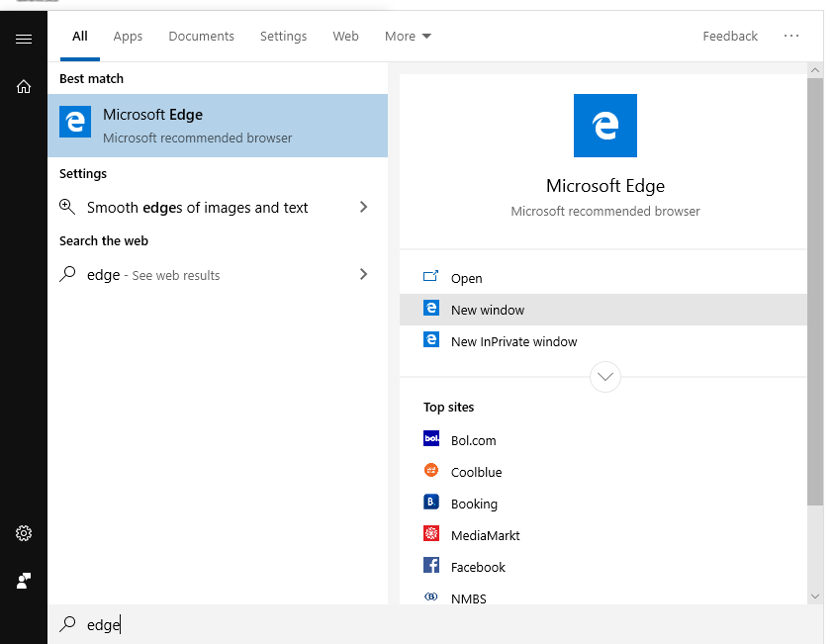Click edge - See web results
Viewport: 834px width, 644px height.
point(218,274)
